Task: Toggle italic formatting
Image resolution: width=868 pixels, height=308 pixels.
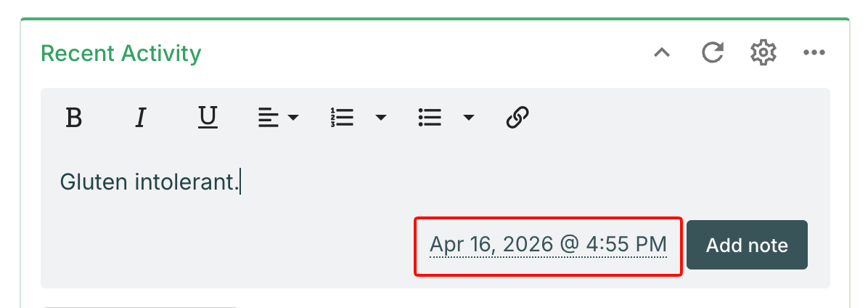Action: pyautogui.click(x=141, y=117)
